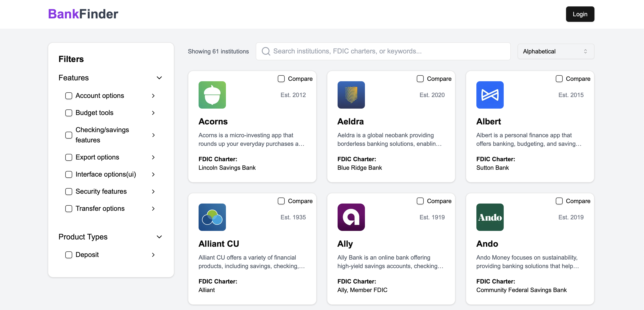Click the Aeldra wavy gold logo
Image resolution: width=644 pixels, height=310 pixels.
351,95
